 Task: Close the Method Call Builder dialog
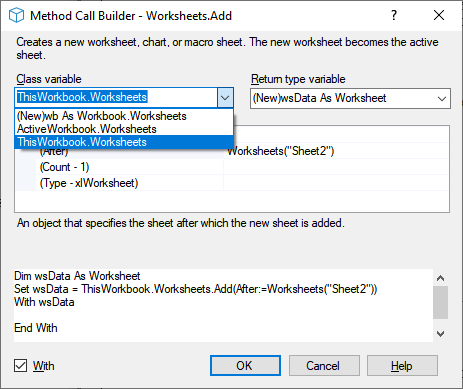tap(439, 15)
